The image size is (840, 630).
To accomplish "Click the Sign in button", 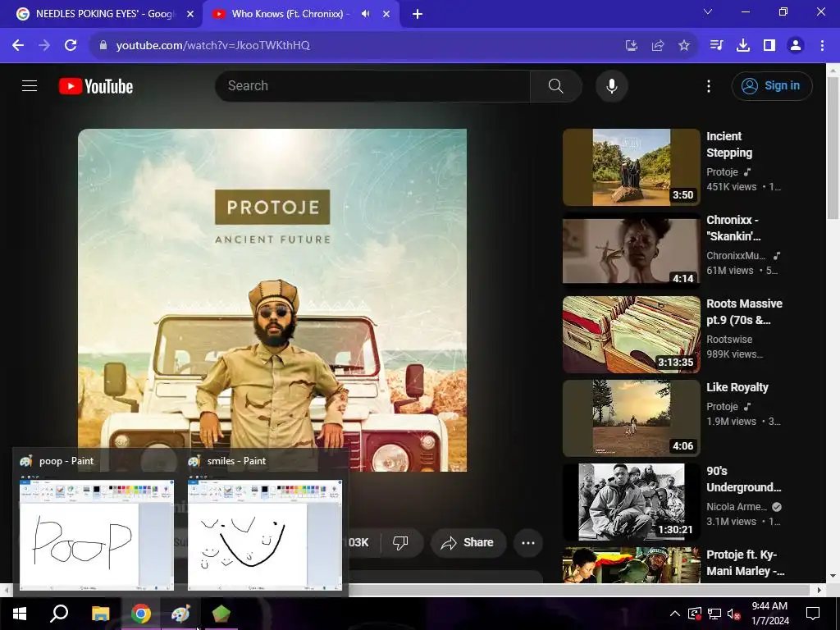I will click(772, 85).
